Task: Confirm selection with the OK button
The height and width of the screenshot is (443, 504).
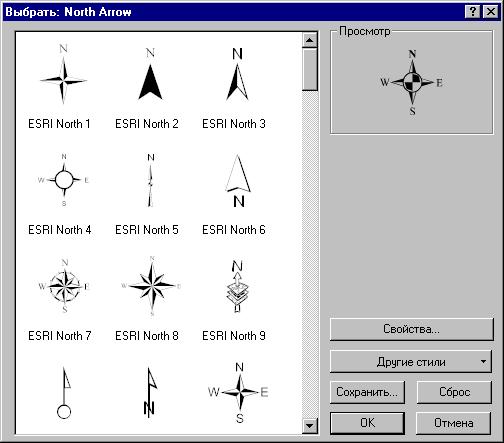Action: [x=367, y=423]
